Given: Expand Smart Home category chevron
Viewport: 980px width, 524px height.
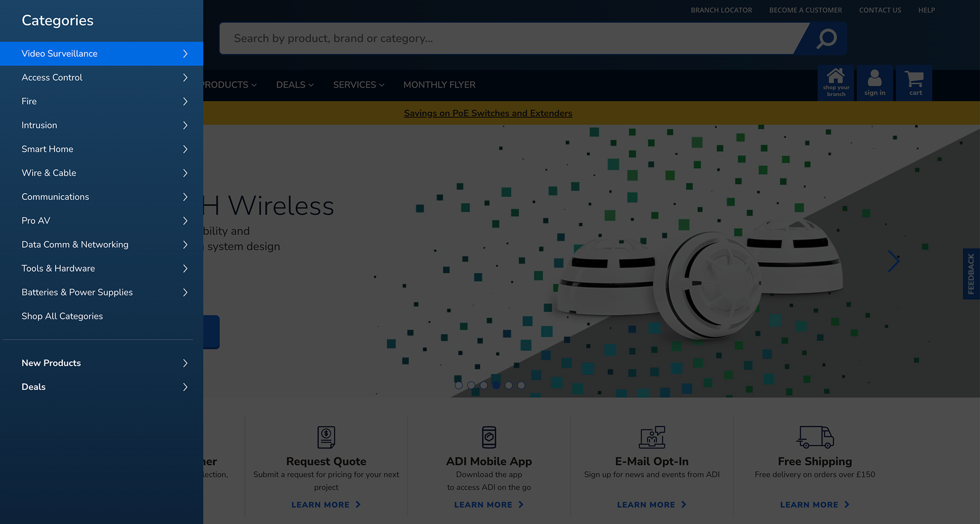Looking at the screenshot, I should coord(185,149).
